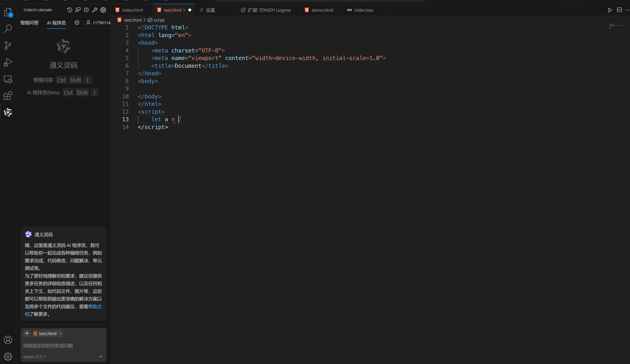Click test.html in breadcrumb

coord(132,20)
